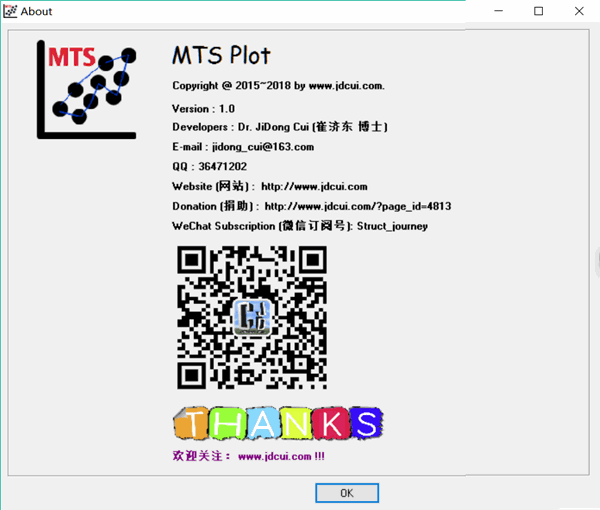Click the QQ : 36471202 line
600x510 pixels.
click(209, 166)
